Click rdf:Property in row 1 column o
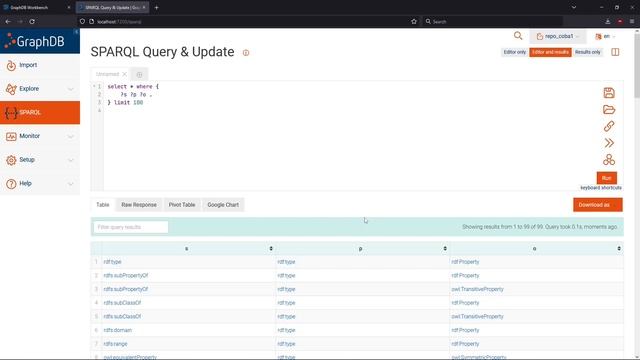Image resolution: width=640 pixels, height=360 pixels. point(465,262)
